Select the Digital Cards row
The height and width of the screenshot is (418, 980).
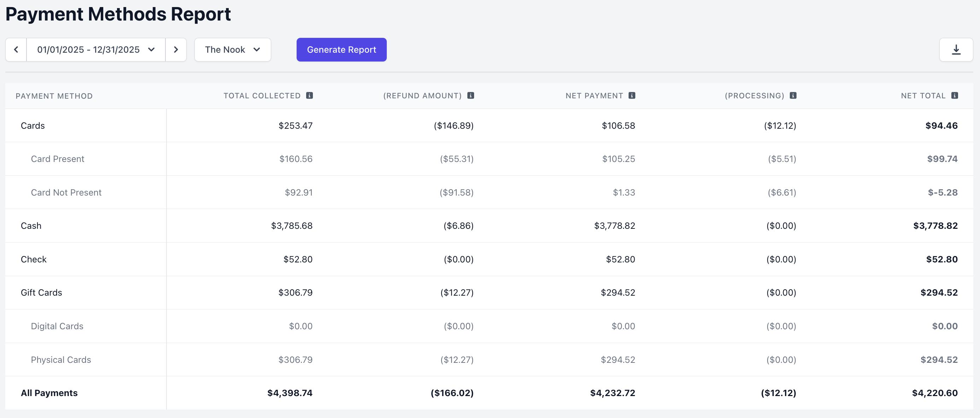(57, 326)
